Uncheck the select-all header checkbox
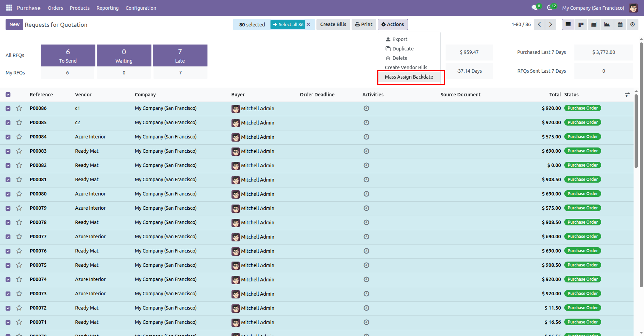This screenshot has height=336, width=644. (8, 95)
